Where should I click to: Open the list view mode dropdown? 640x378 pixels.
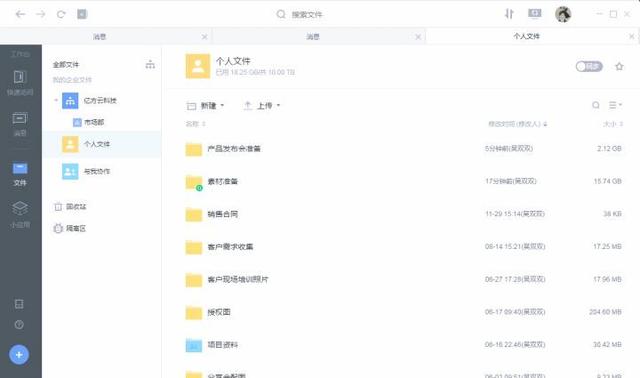click(x=615, y=105)
